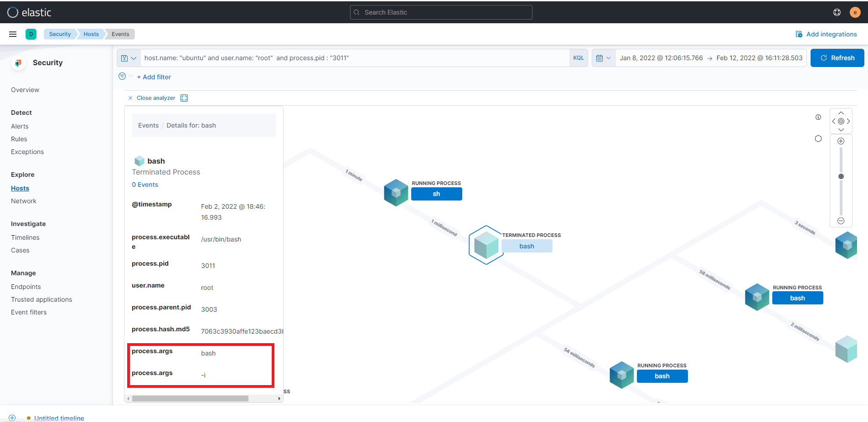
Task: Go to Alerts in the sidebar
Action: coord(20,126)
